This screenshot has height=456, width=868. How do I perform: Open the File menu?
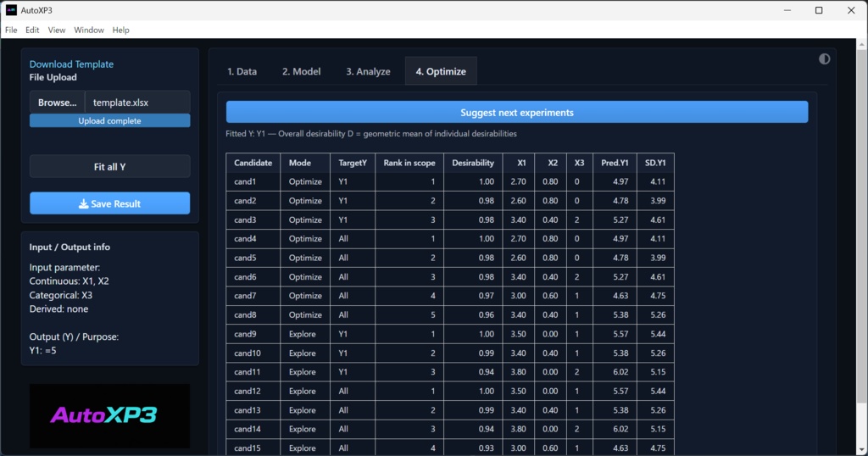(11, 30)
